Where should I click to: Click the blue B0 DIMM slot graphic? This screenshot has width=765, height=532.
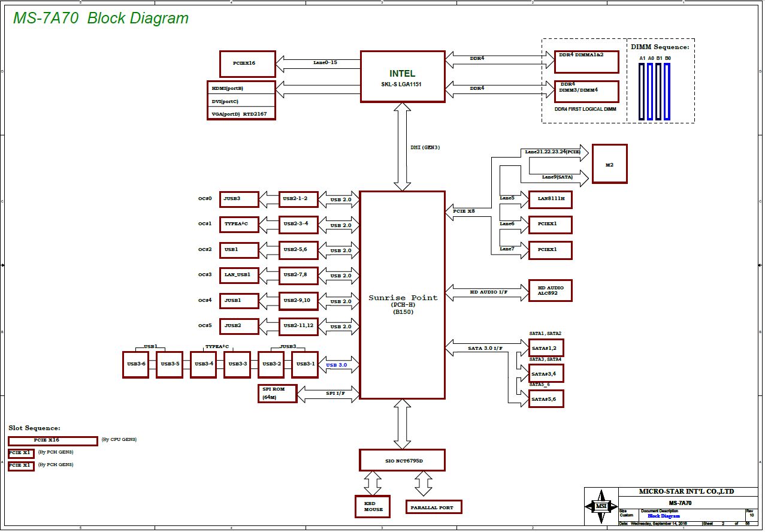(x=667, y=91)
